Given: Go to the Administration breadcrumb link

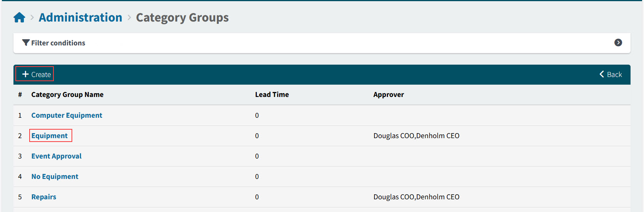Looking at the screenshot, I should (80, 18).
